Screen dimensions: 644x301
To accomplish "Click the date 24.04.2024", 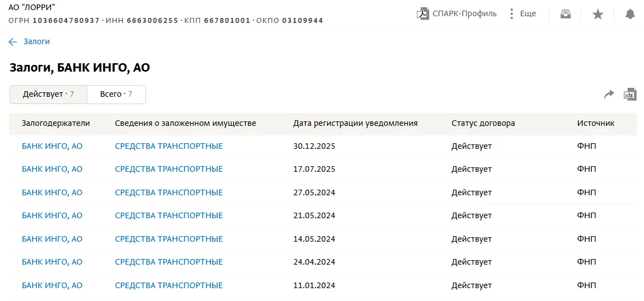I will click(x=314, y=262).
